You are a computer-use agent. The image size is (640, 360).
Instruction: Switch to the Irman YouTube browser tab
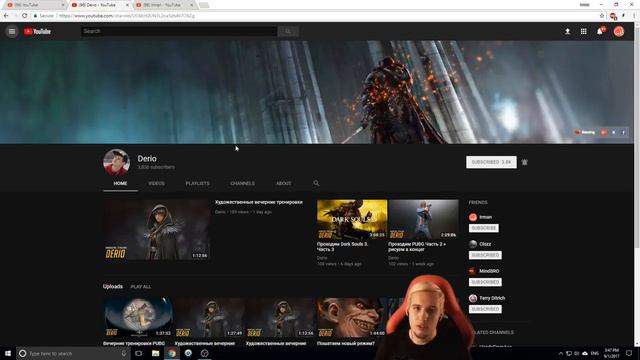[x=164, y=5]
